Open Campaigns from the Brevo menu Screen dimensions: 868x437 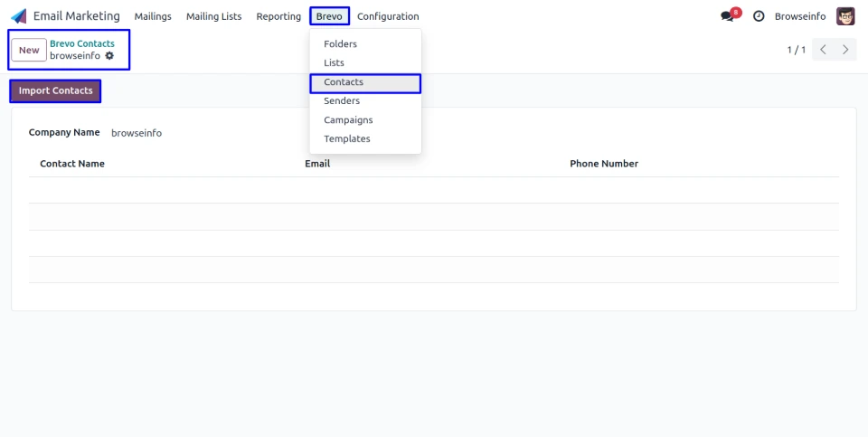coord(348,120)
